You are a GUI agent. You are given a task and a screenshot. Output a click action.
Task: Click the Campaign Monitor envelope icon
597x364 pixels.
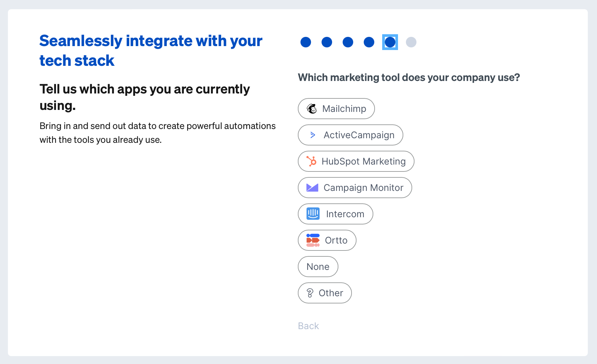pos(312,188)
